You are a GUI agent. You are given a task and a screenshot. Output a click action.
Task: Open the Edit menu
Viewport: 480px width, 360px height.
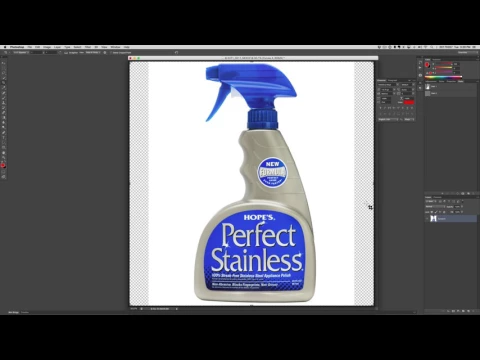37,47
